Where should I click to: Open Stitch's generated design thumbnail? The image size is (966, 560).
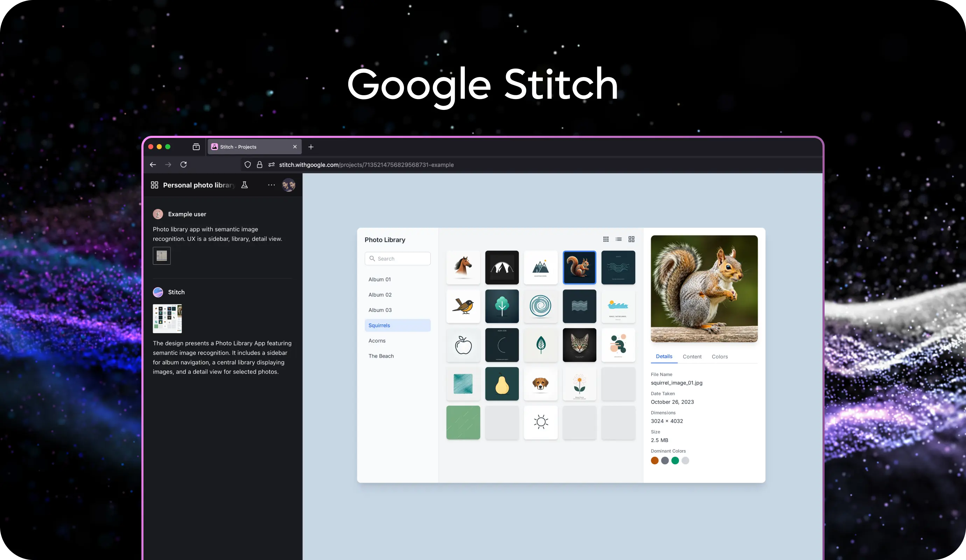(x=167, y=318)
